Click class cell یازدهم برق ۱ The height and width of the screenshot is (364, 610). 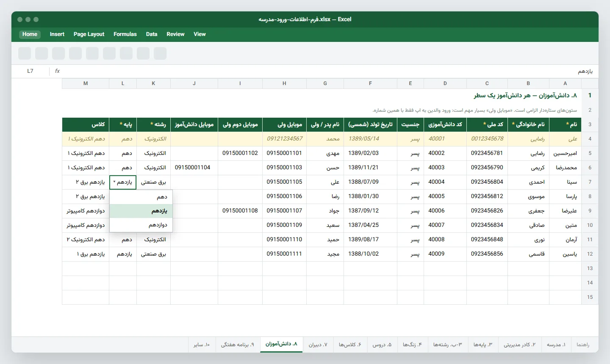[86, 254]
